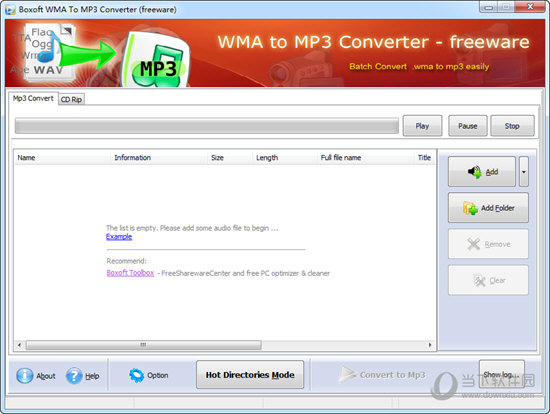Image resolution: width=550 pixels, height=414 pixels.
Task: Switch to the CD Rip tab
Action: 72,100
